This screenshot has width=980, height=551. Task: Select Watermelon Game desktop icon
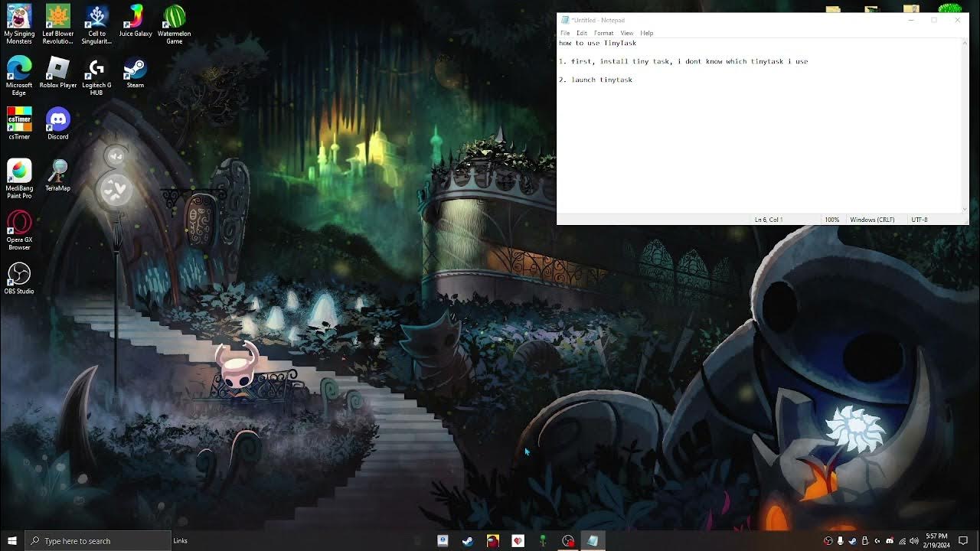[x=175, y=24]
